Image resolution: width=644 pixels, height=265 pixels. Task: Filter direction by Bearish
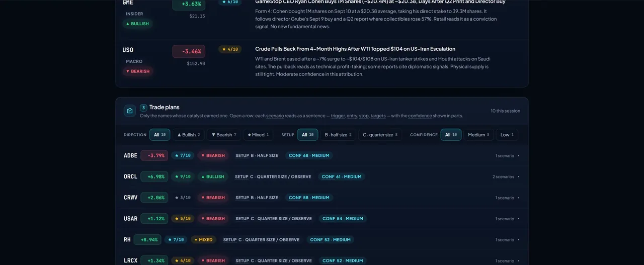tap(224, 135)
